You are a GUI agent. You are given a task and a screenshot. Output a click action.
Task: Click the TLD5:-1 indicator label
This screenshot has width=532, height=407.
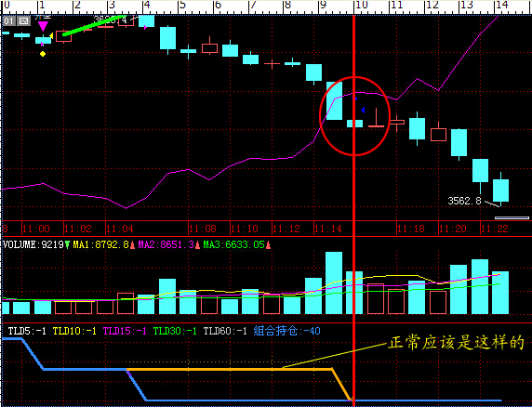click(27, 331)
